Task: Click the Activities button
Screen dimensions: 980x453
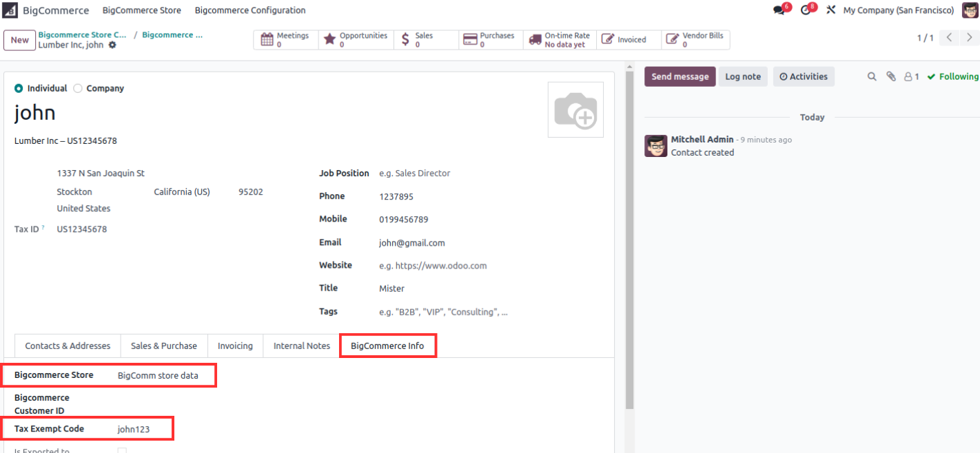Action: [x=804, y=76]
